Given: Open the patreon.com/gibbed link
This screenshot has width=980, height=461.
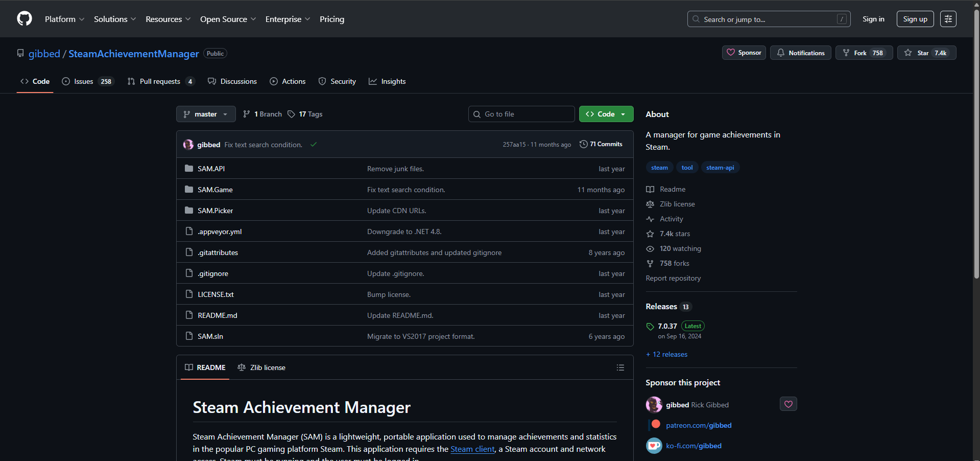Looking at the screenshot, I should (699, 425).
